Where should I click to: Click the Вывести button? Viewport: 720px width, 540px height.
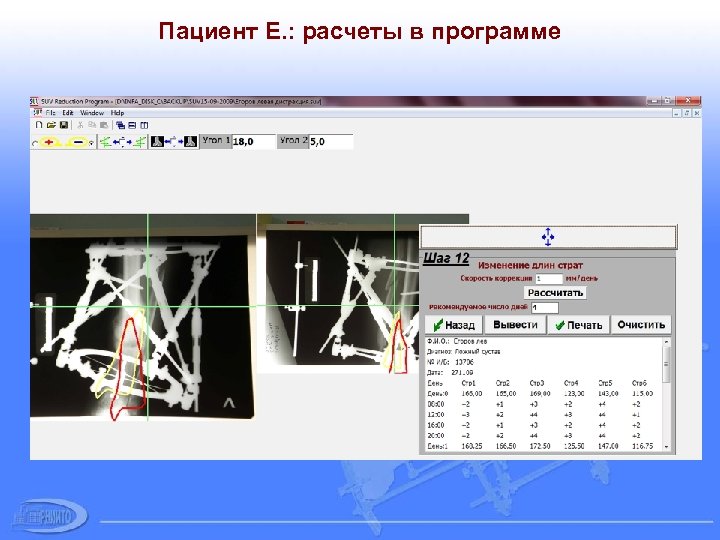tap(515, 325)
